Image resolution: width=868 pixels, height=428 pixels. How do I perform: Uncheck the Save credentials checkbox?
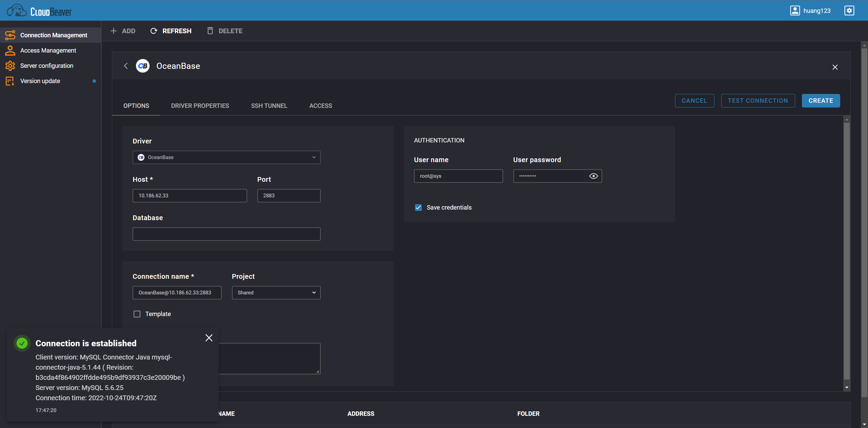[x=418, y=208]
